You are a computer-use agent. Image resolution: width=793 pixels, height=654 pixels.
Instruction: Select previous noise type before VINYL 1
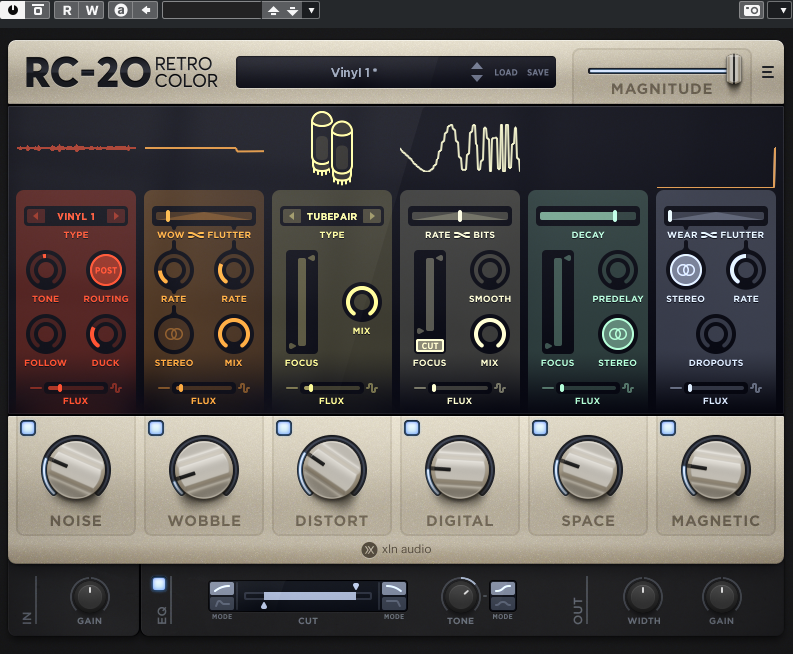35,216
